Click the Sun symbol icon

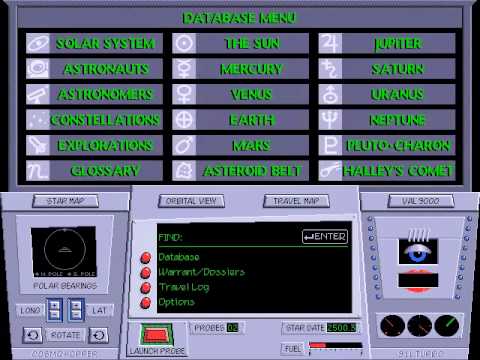click(x=184, y=43)
